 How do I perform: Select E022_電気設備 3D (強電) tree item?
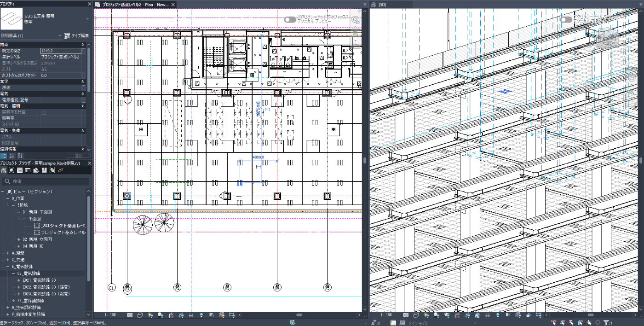[x=46, y=287]
